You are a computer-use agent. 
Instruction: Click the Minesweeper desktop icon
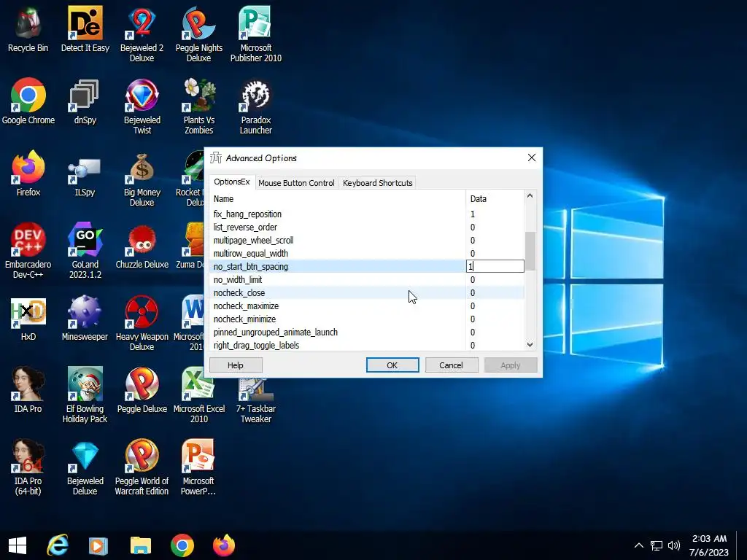tap(85, 318)
